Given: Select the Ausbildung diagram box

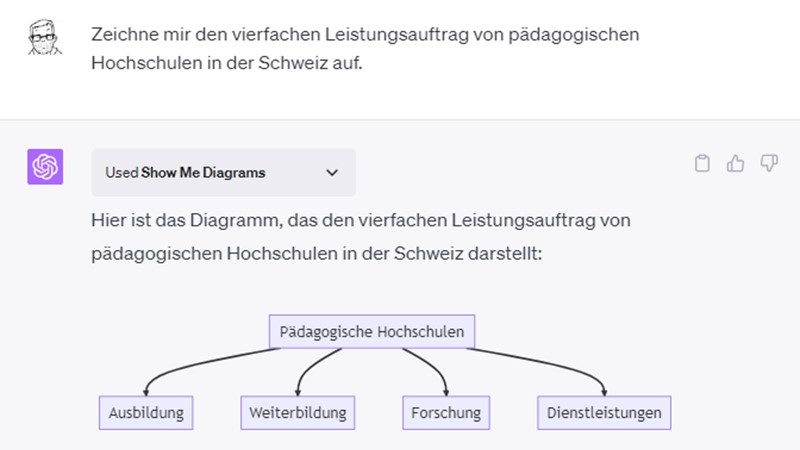Looking at the screenshot, I should (x=146, y=413).
